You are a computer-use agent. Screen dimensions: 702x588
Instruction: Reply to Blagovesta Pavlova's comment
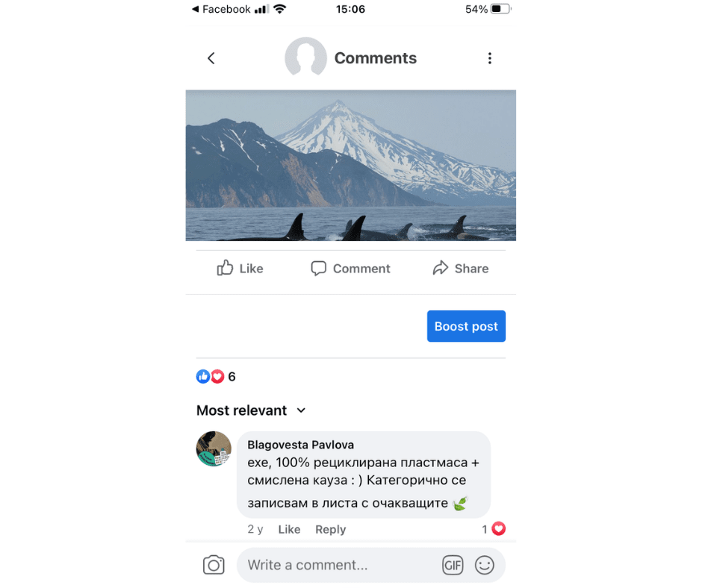[330, 529]
